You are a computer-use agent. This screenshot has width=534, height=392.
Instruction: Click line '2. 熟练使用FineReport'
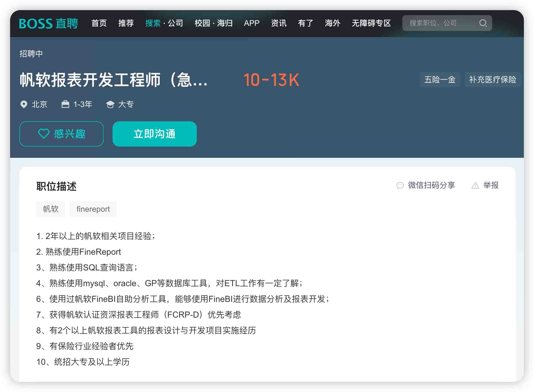pos(79,252)
